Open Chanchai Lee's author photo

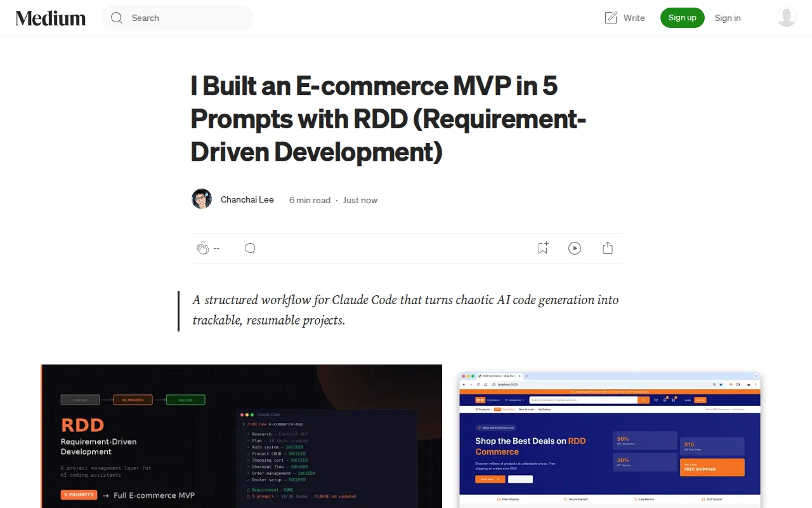click(x=202, y=199)
